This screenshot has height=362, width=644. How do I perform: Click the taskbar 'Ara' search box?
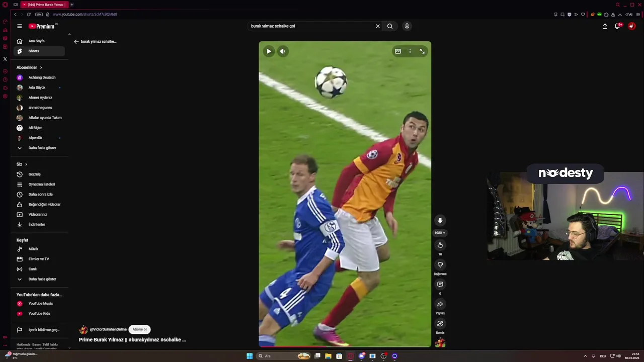pyautogui.click(x=284, y=356)
